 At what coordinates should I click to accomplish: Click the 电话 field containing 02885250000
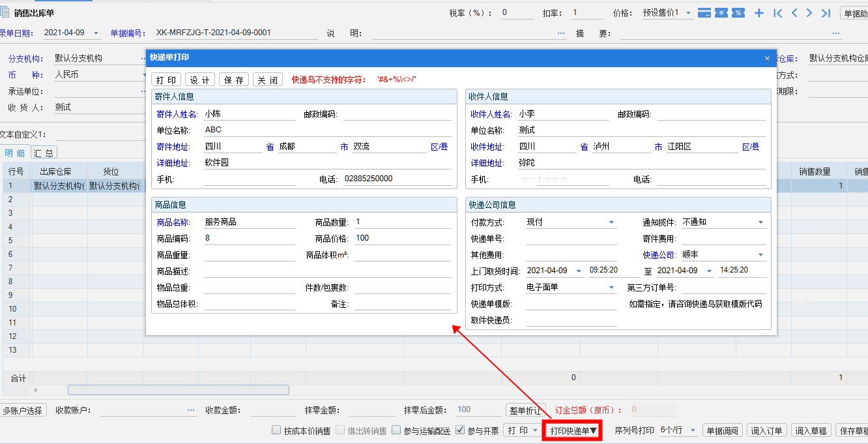tap(398, 179)
